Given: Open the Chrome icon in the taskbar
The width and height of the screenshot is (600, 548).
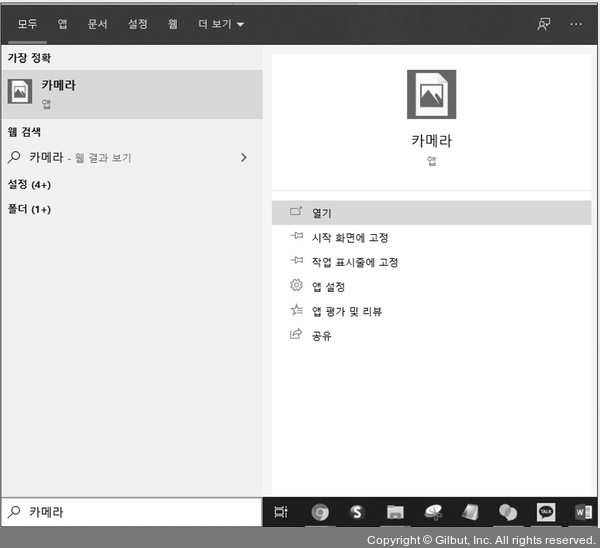Looking at the screenshot, I should coord(320,512).
